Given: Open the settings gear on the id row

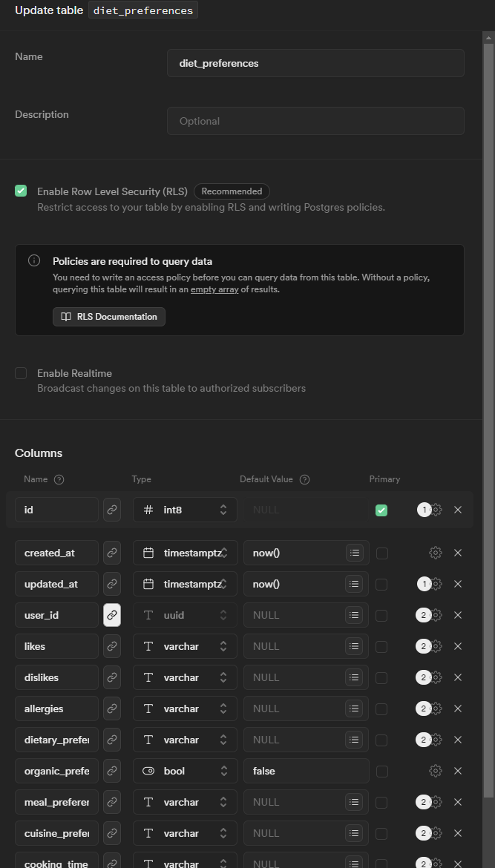Looking at the screenshot, I should pyautogui.click(x=436, y=510).
